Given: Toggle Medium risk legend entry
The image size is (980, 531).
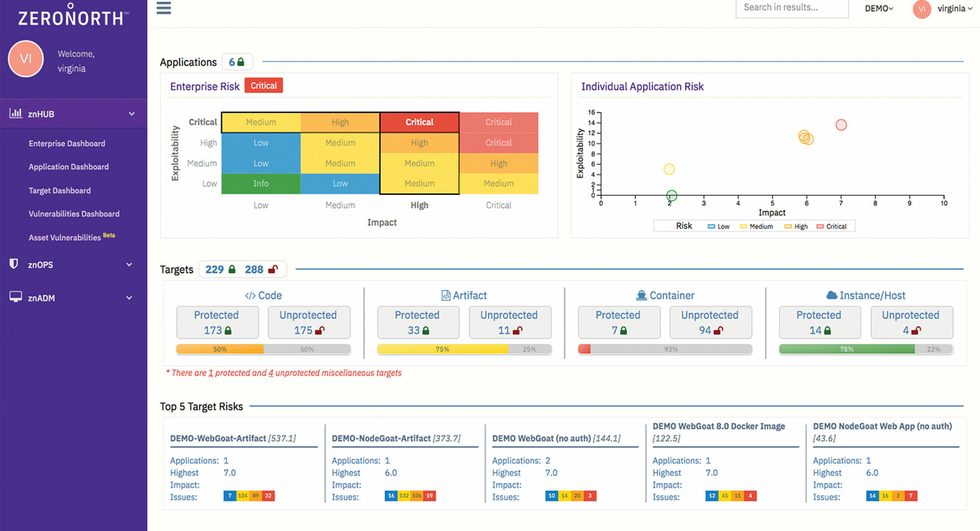Looking at the screenshot, I should coord(756,227).
